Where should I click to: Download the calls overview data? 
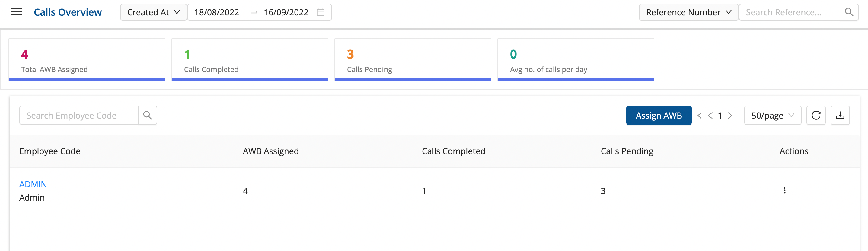click(840, 115)
